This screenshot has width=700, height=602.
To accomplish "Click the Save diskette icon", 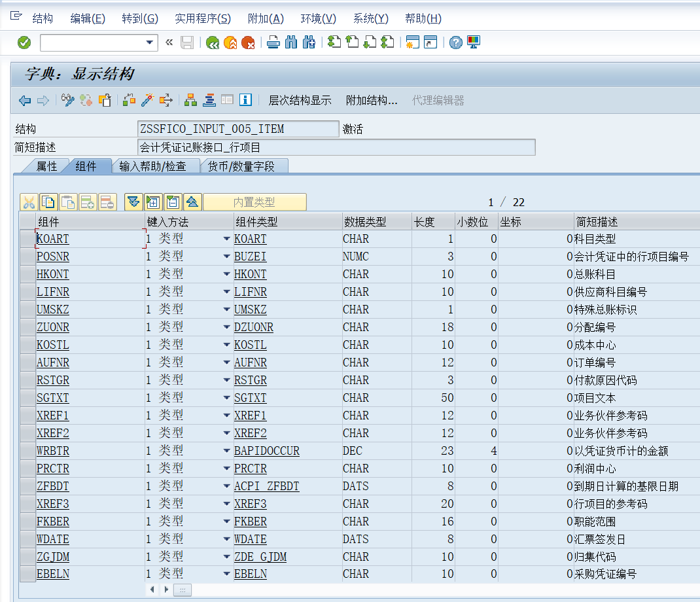I will click(187, 43).
